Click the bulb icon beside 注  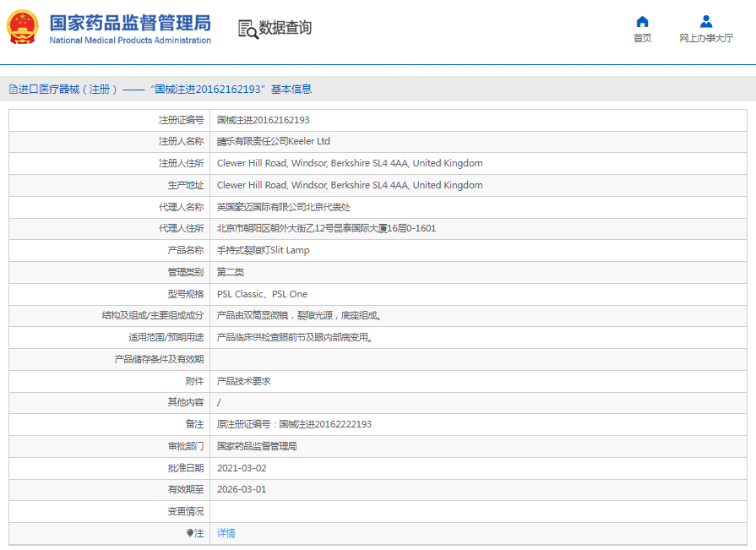190,533
